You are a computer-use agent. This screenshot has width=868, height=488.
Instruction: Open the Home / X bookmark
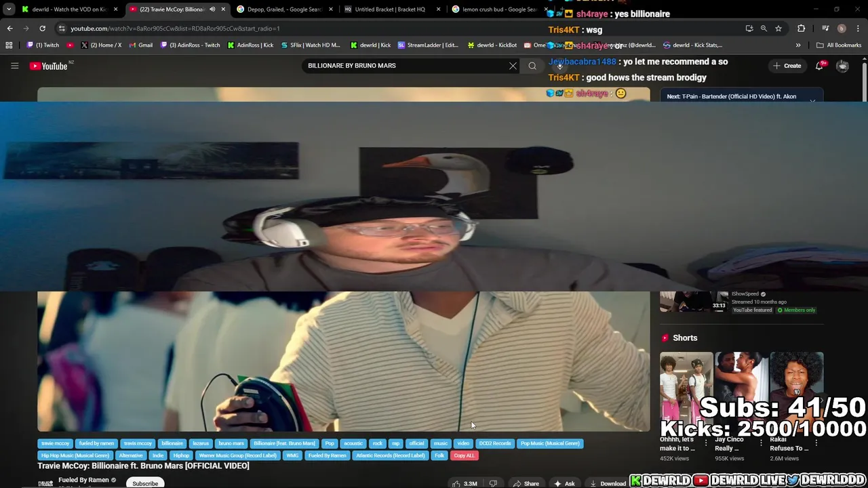100,45
